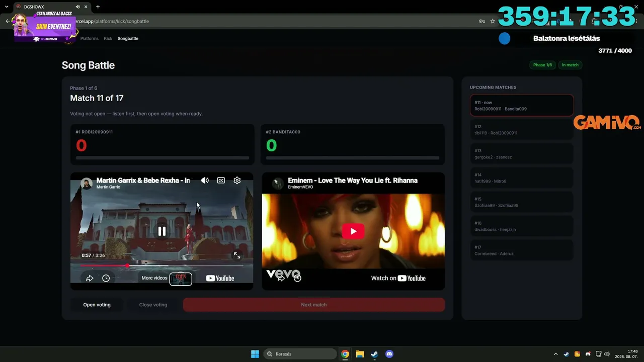Open the password manager key icon
The height and width of the screenshot is (362, 644).
click(x=482, y=21)
